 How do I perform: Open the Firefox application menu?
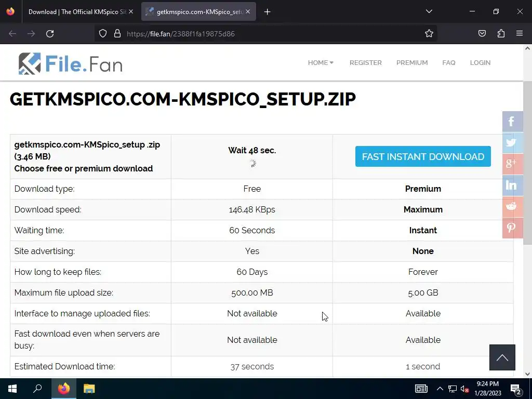[520, 34]
